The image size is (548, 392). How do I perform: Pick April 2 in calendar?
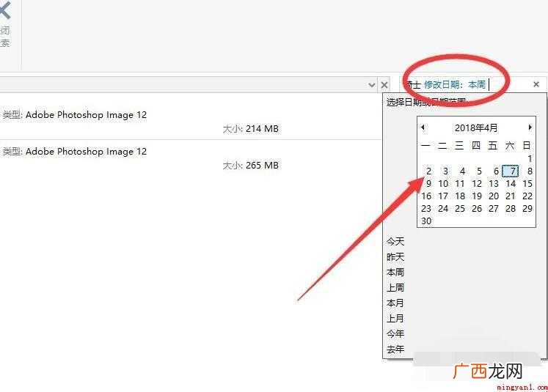[428, 171]
